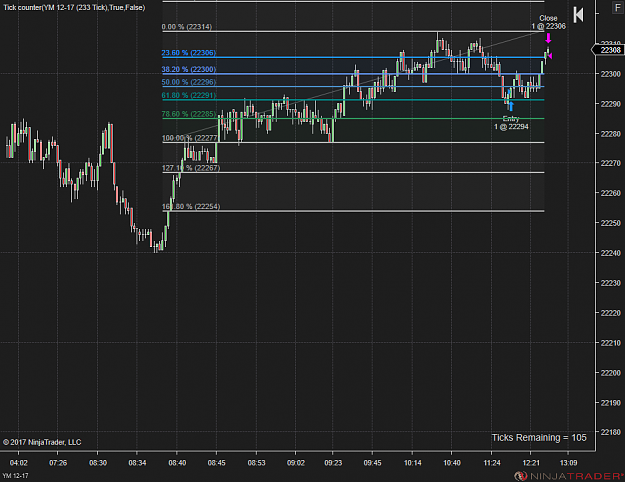625x482 pixels.
Task: Select the 23.60 % (22306) Fibonacci level
Action: [x=189, y=53]
